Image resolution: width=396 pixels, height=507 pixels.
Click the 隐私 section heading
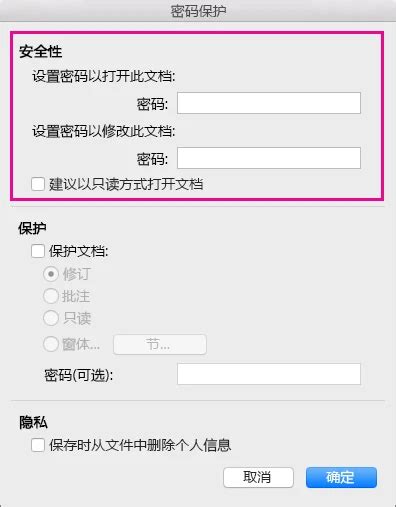[33, 422]
